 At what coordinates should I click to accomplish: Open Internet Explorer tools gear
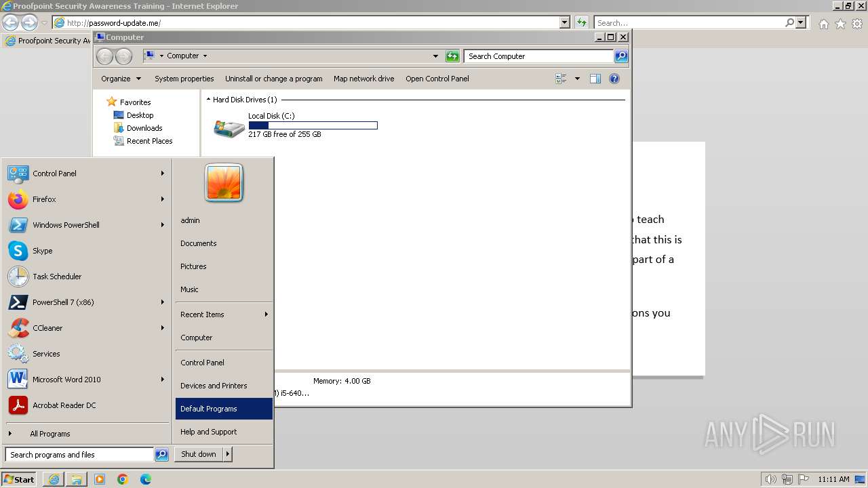coord(857,24)
